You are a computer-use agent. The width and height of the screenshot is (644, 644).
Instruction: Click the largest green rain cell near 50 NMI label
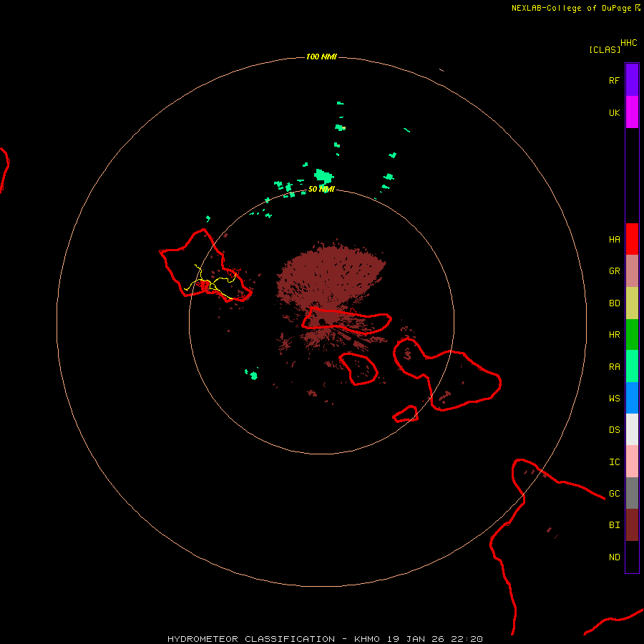click(x=323, y=177)
